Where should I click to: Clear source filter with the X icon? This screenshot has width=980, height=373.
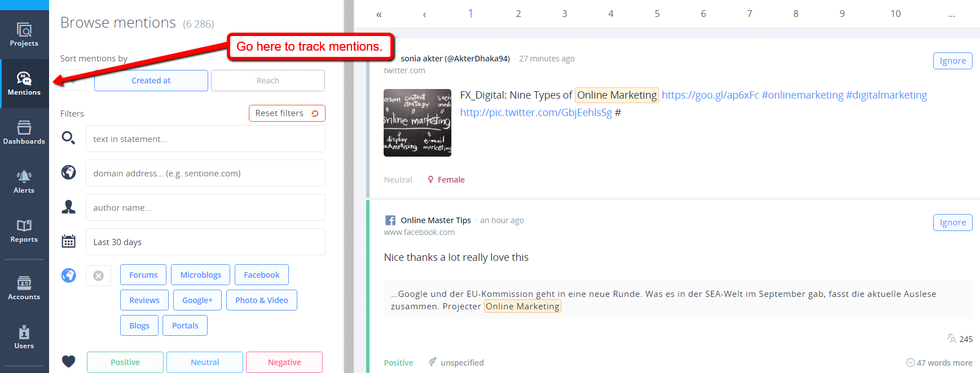(98, 276)
